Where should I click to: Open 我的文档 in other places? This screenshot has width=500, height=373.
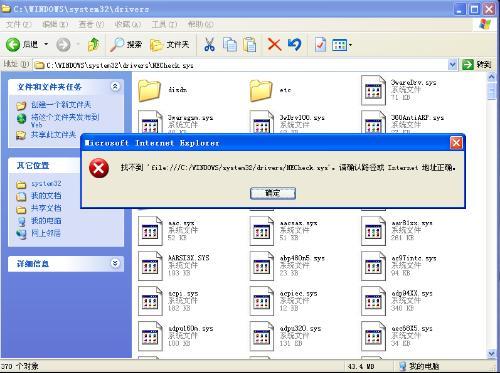click(x=46, y=196)
